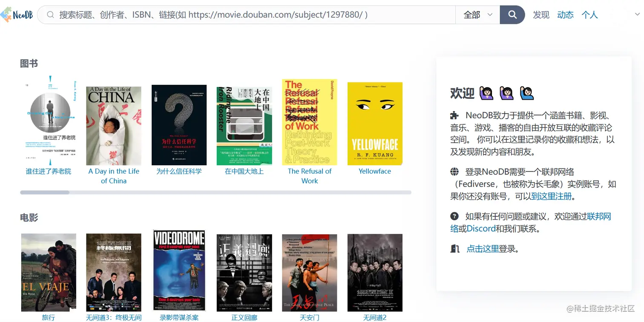Open the Videodrome movie poster
This screenshot has width=644, height=322.
tap(179, 270)
